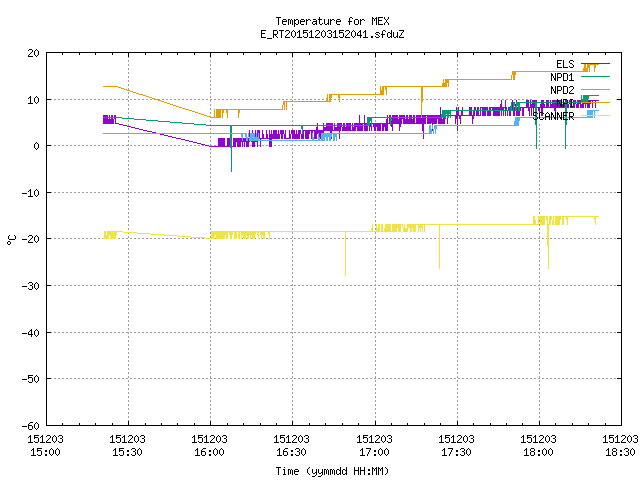Click the °C y-axis unit label

[x=11, y=240]
